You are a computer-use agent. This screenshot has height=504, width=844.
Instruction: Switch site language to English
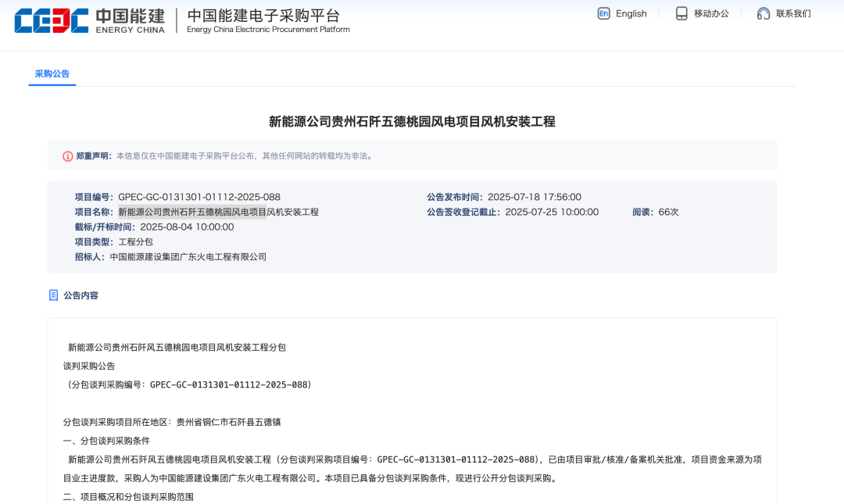[631, 13]
